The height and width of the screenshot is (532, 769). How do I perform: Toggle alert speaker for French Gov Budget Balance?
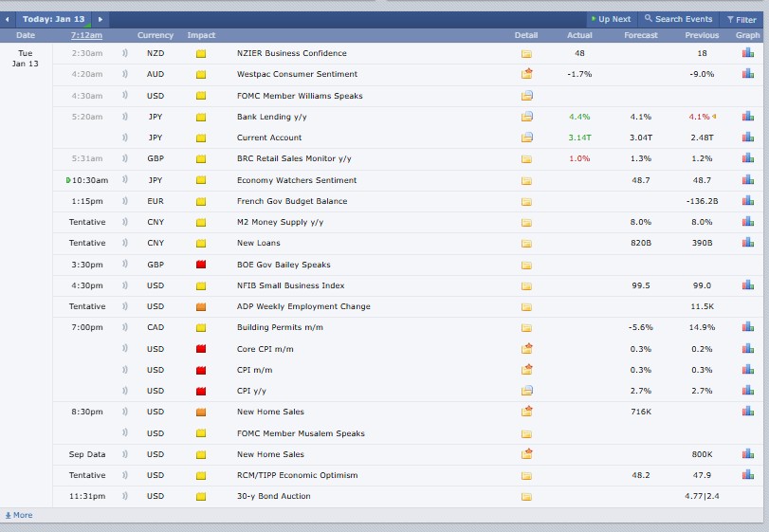point(125,201)
